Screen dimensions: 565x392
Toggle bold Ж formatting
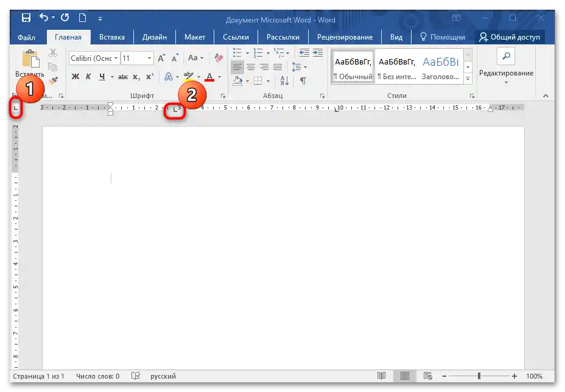75,76
